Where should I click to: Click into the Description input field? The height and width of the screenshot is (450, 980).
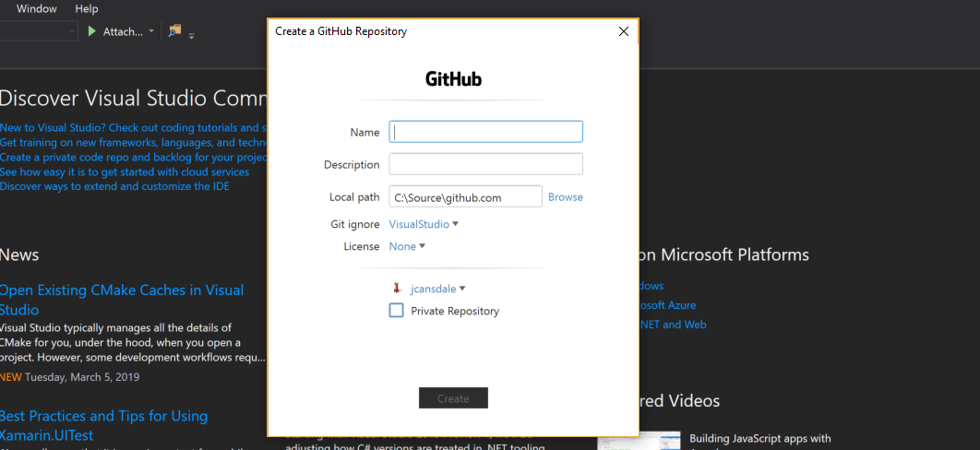(485, 164)
